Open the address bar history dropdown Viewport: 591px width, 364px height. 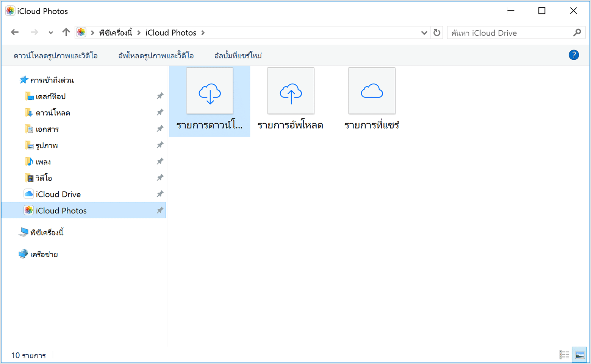(424, 33)
